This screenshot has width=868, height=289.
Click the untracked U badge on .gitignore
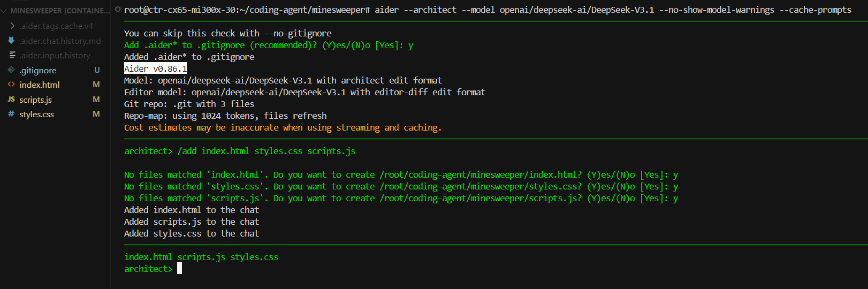(x=97, y=70)
